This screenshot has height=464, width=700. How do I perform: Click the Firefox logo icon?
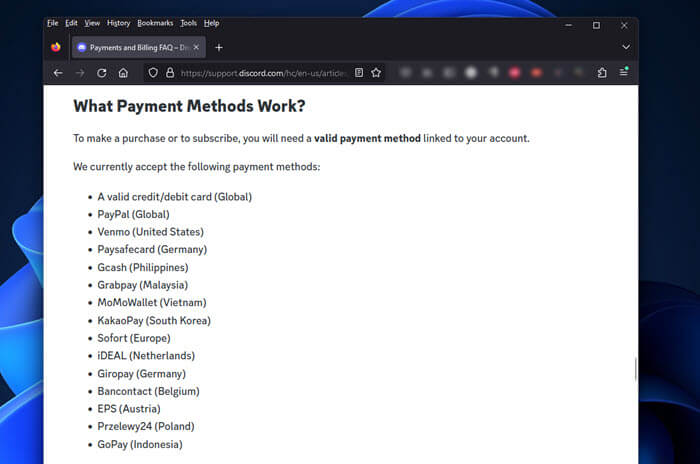[x=56, y=47]
